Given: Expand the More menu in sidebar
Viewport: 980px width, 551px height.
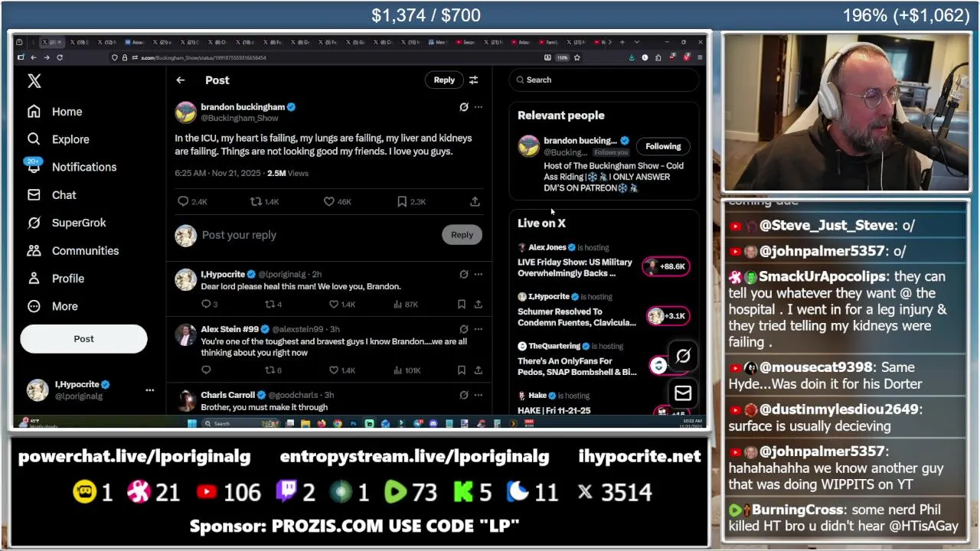Looking at the screenshot, I should click(53, 306).
